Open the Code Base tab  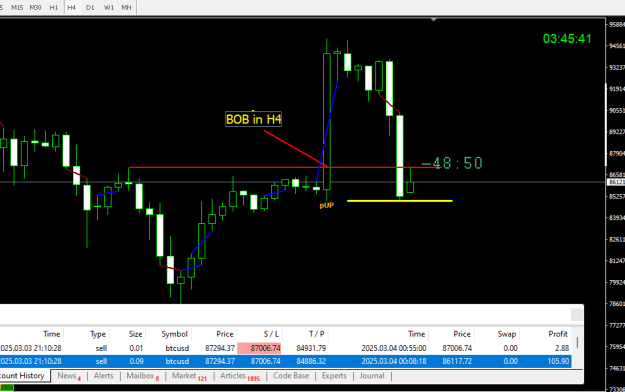(x=291, y=376)
